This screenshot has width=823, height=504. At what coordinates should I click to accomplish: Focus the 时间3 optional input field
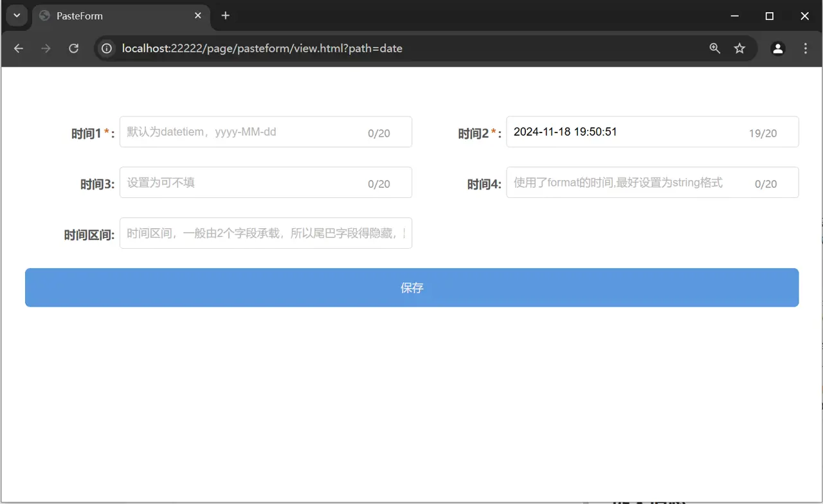pyautogui.click(x=266, y=183)
